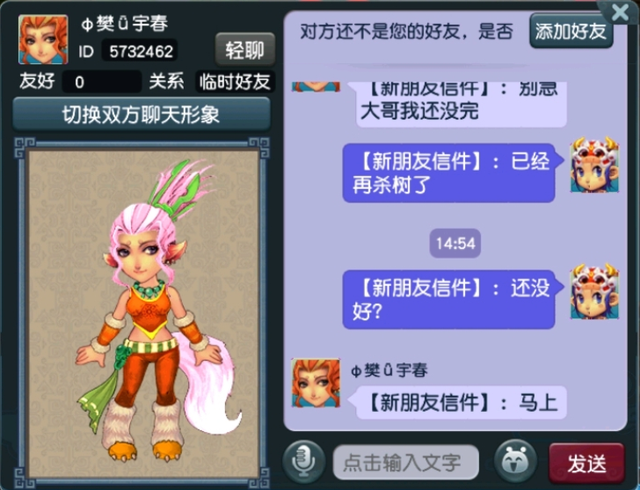Close the chat window with X
The height and width of the screenshot is (490, 640).
(620, 12)
